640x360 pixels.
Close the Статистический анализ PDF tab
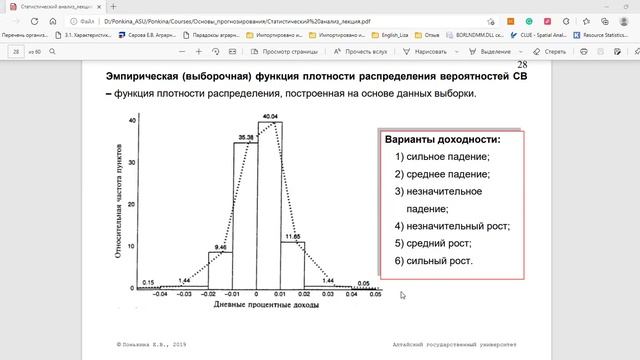99,7
